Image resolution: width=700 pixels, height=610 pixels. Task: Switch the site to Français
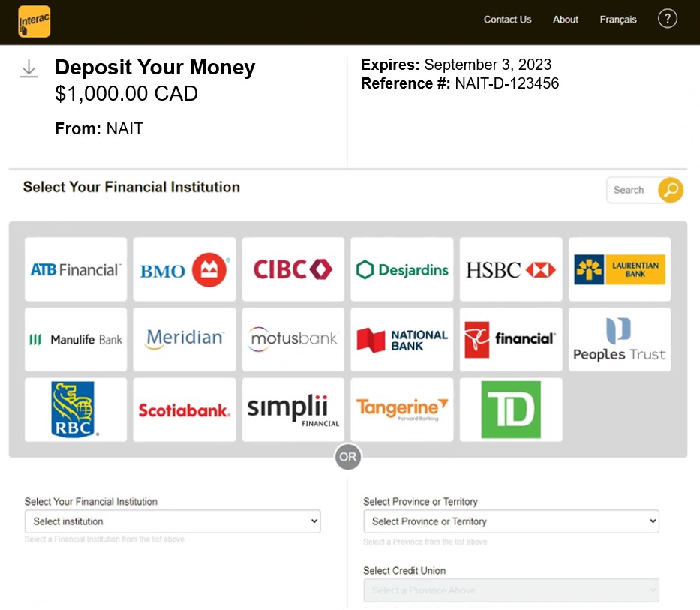click(x=617, y=20)
